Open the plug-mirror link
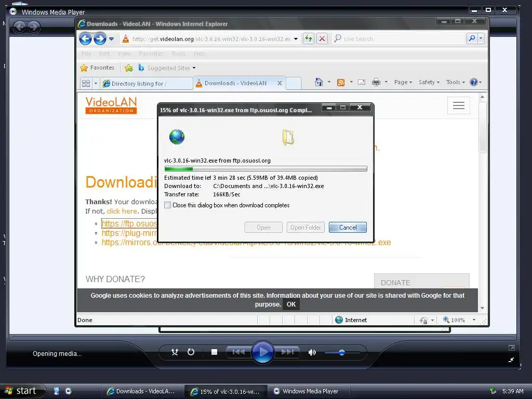532x399 pixels. click(129, 233)
